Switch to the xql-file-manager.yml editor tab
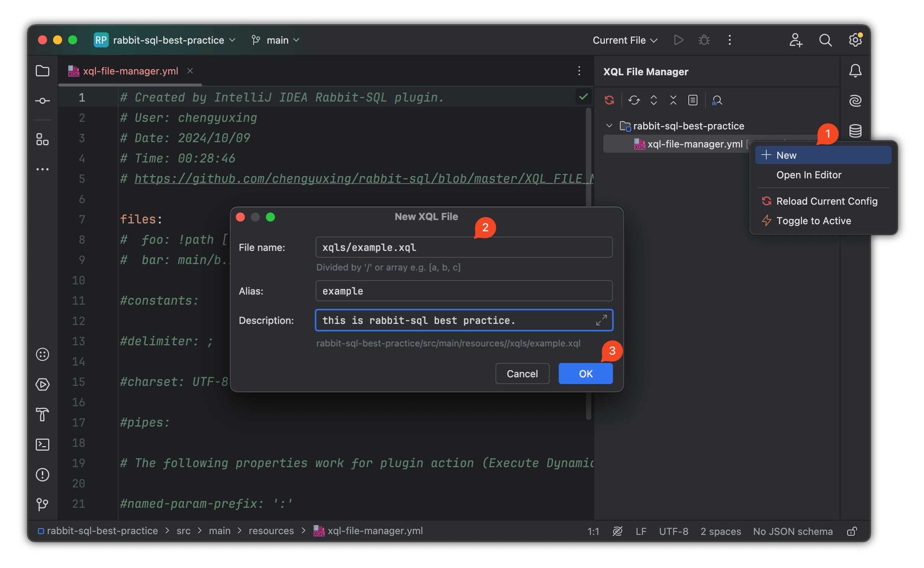This screenshot has width=924, height=568. pos(130,71)
